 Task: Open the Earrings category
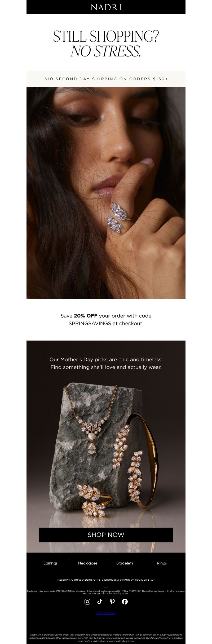(x=50, y=563)
